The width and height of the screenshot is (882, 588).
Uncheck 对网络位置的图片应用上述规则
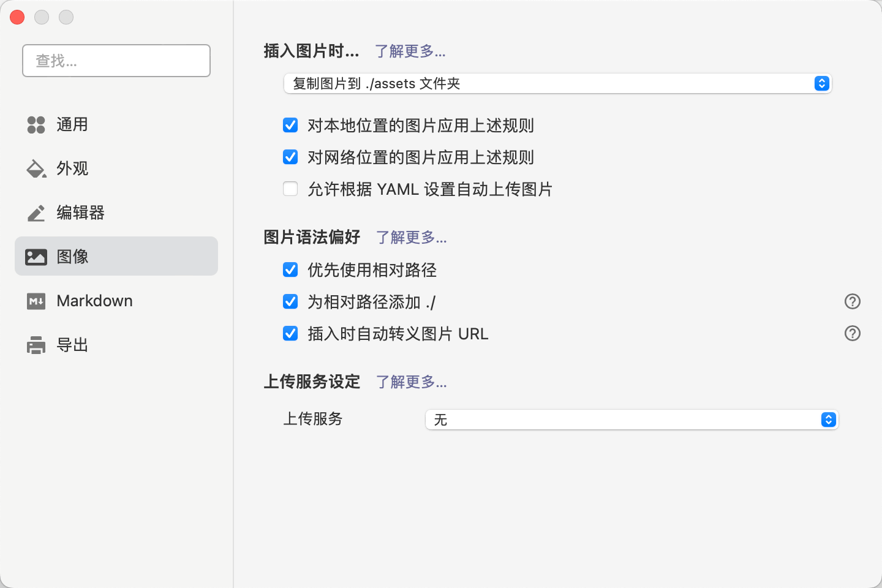[x=290, y=157]
